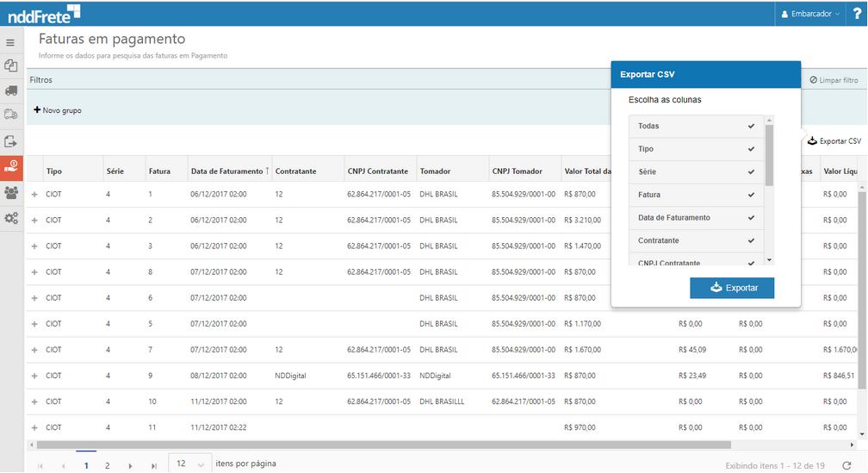Screen dimensions: 868x473
Task: Click the horizontal scrollbar below the table
Action: [379, 445]
